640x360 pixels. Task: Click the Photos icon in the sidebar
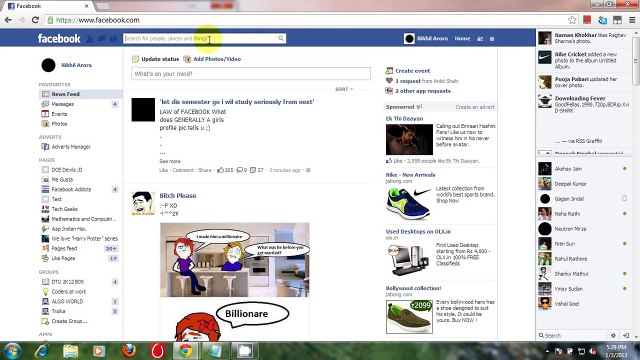[x=45, y=124]
